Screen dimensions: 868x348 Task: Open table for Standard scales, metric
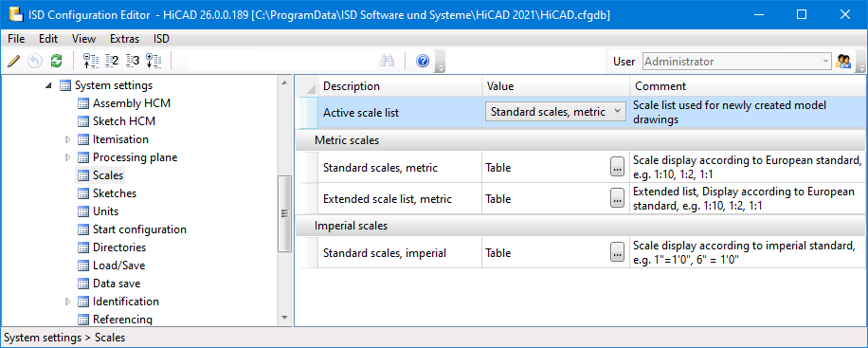pyautogui.click(x=617, y=167)
